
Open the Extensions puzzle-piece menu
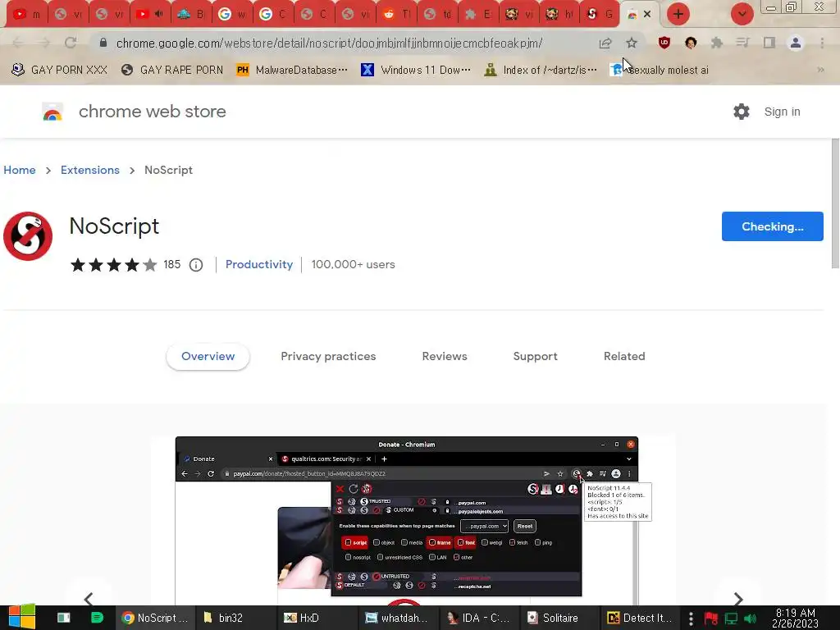(717, 43)
